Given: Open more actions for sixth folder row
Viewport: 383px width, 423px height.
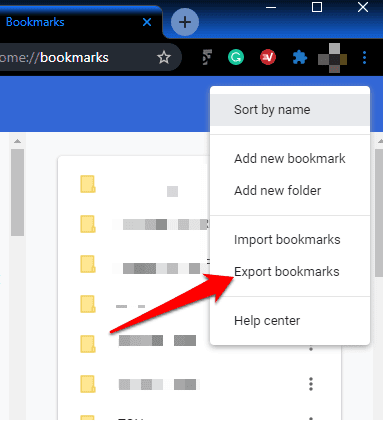Looking at the screenshot, I should click(311, 384).
